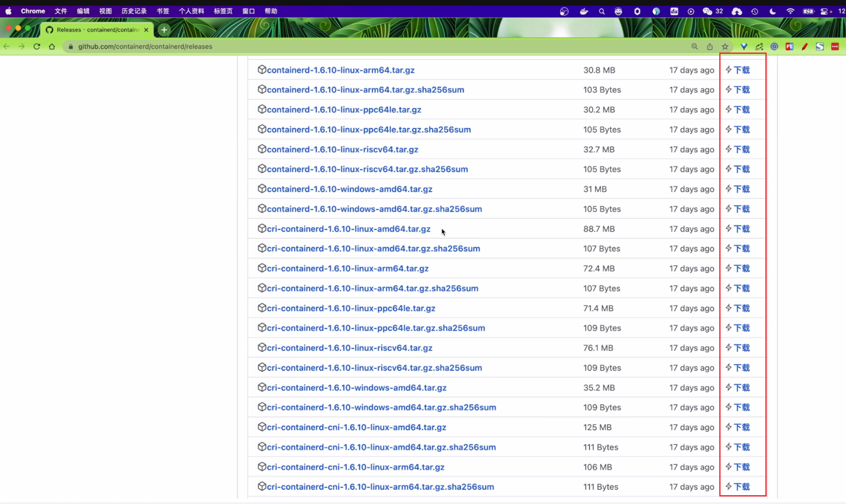
Task: Open cri-containerd-1.6.10-linux-ppc64le.tar.gz.sha256sum link
Action: point(376,328)
